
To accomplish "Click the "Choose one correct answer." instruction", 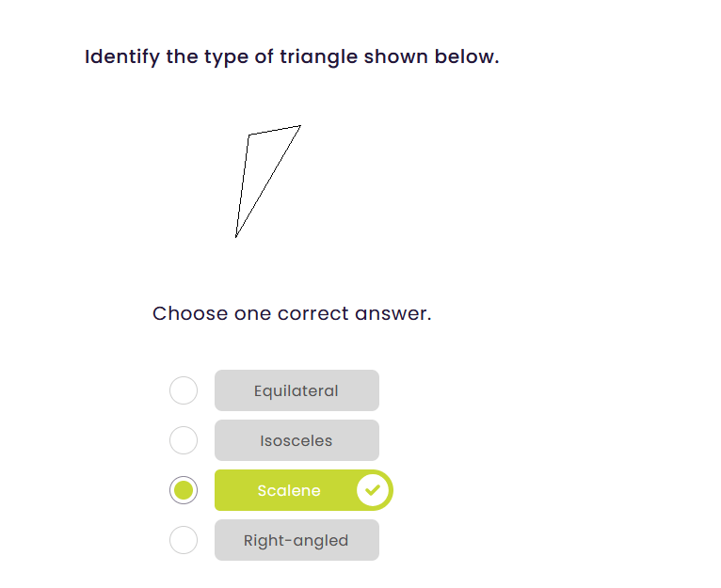I will (x=292, y=313).
